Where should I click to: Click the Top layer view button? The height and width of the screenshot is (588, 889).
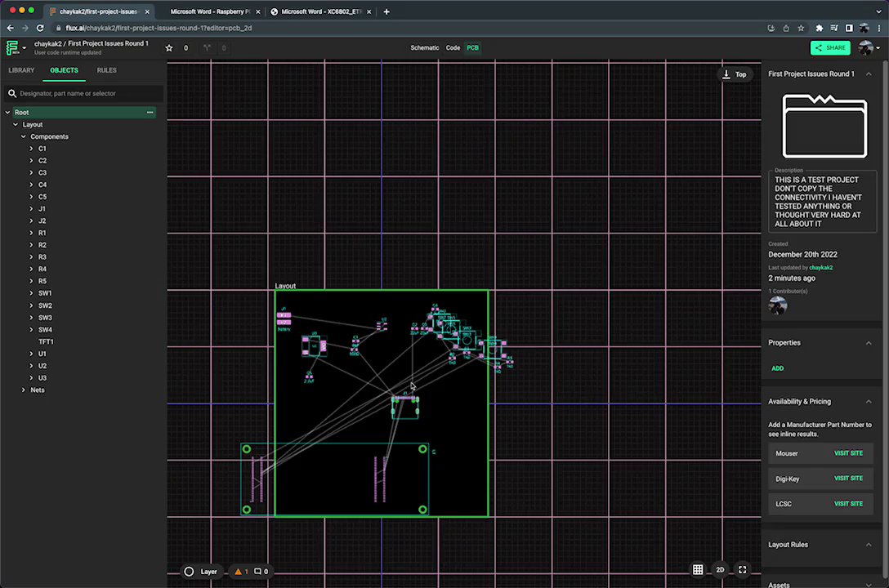pos(734,74)
